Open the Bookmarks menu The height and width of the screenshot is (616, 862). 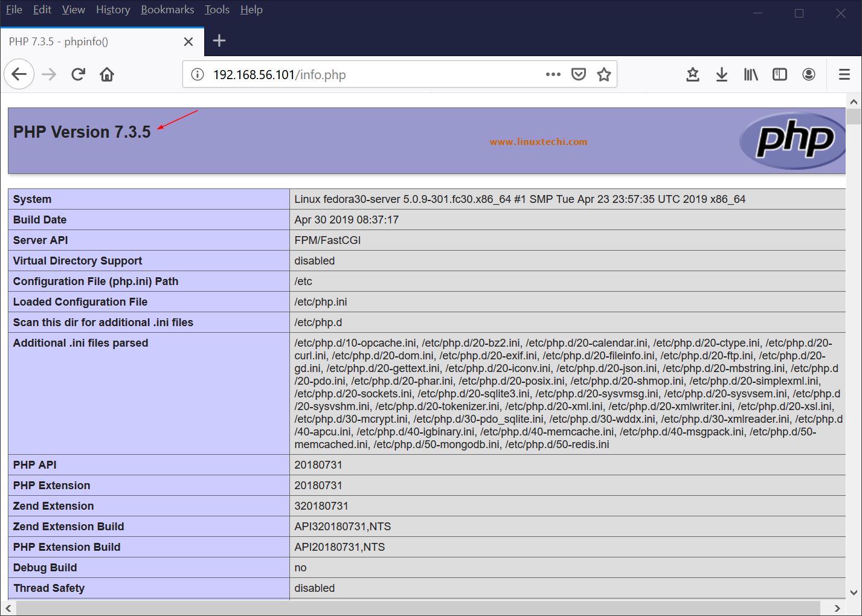pyautogui.click(x=167, y=9)
